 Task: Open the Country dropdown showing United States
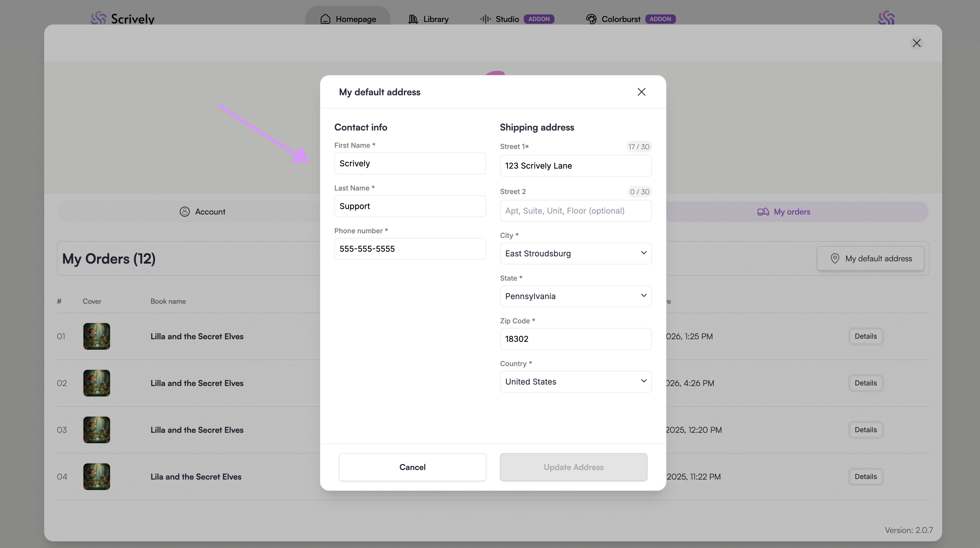(x=575, y=381)
